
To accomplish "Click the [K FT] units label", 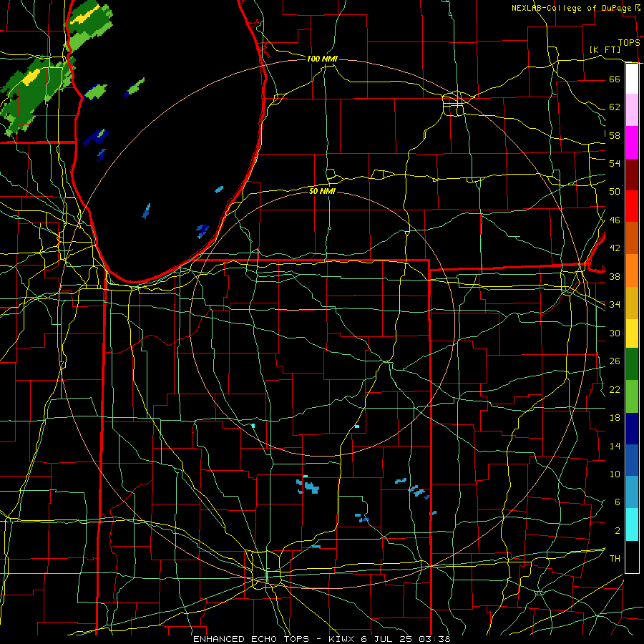I will coord(605,49).
